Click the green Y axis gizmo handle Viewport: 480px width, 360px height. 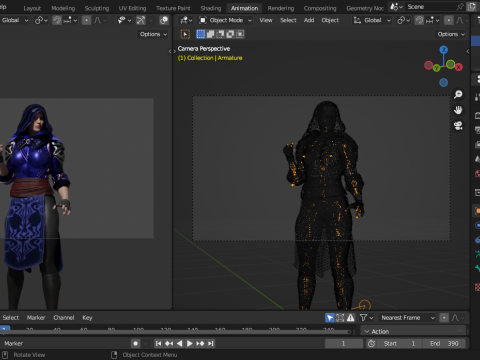(x=437, y=68)
